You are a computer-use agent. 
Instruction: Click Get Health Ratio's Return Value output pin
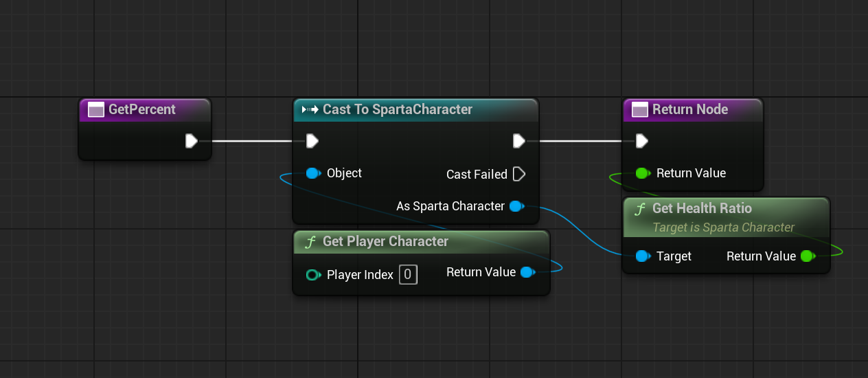coord(808,256)
